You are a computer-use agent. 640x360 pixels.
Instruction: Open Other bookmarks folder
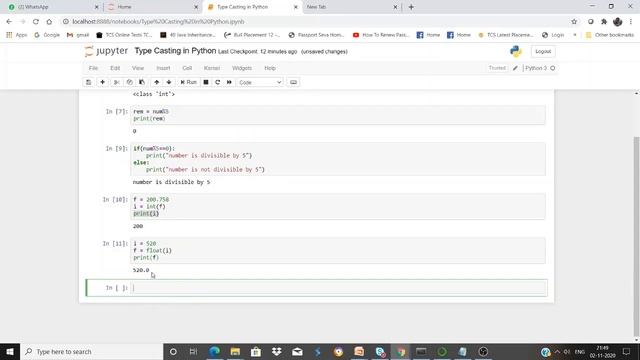[x=610, y=35]
